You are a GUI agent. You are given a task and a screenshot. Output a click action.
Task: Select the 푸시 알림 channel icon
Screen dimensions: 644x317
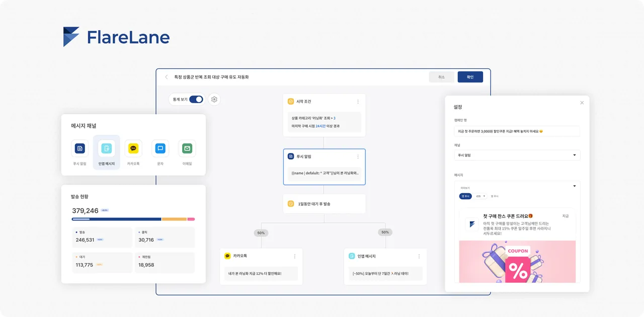79,148
